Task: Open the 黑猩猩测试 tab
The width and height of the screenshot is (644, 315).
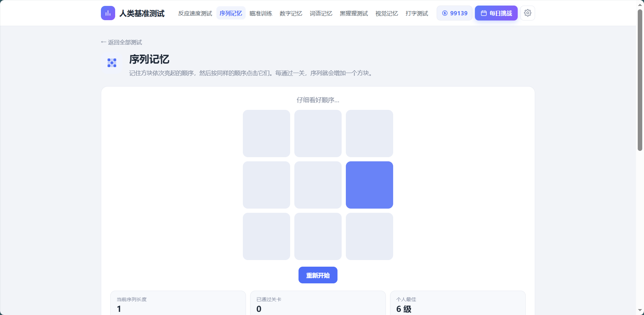Action: click(354, 13)
